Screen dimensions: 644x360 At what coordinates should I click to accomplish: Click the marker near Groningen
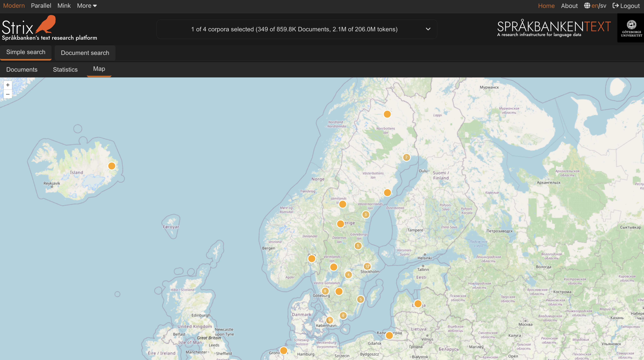(x=283, y=351)
